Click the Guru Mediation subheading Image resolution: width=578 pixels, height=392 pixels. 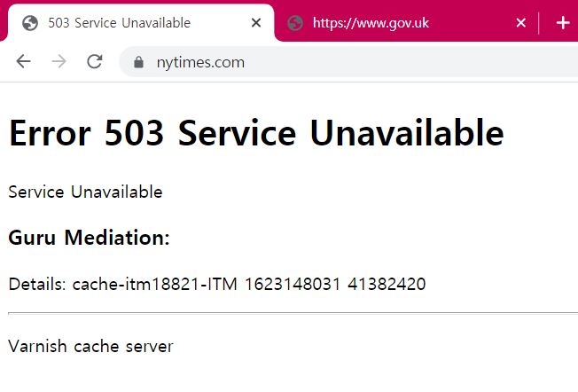[x=89, y=238]
